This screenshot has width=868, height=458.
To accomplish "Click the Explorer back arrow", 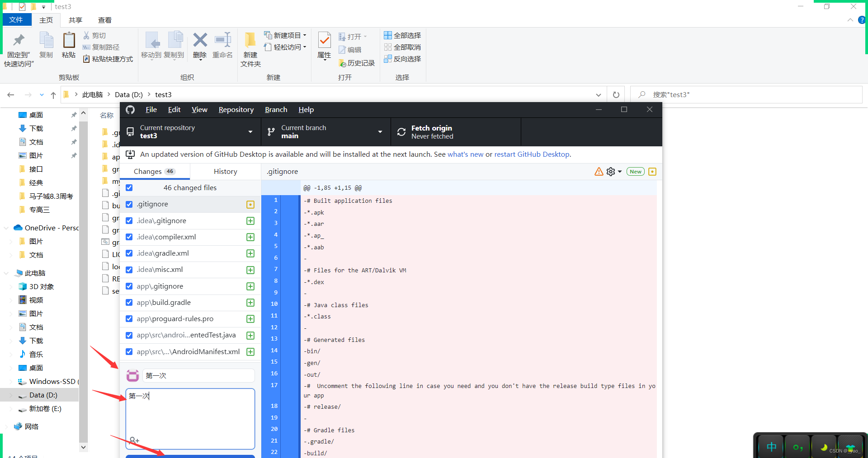I will 11,95.
